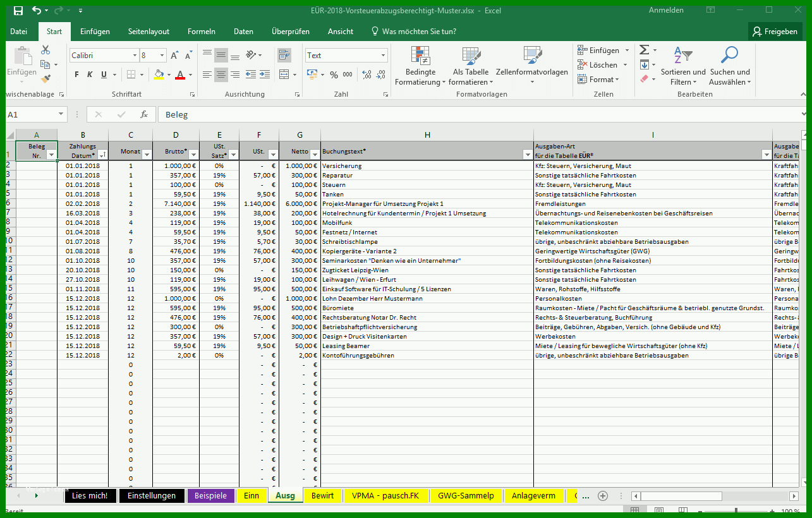
Task: Toggle middle vertical alignment
Action: click(221, 56)
